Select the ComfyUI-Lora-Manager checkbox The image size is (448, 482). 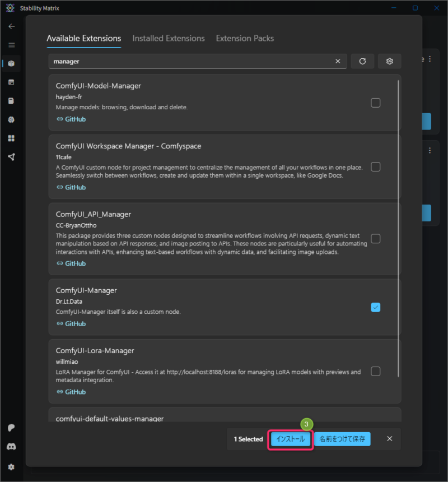pos(376,372)
